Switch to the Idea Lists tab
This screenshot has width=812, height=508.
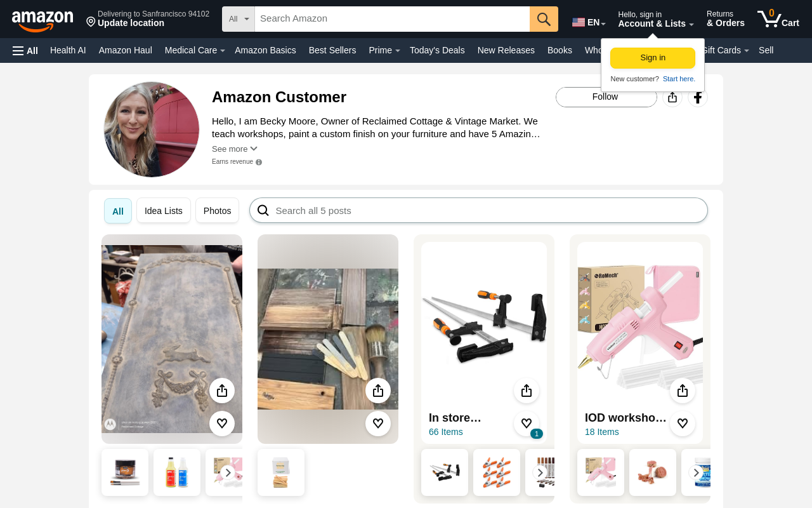point(164,211)
